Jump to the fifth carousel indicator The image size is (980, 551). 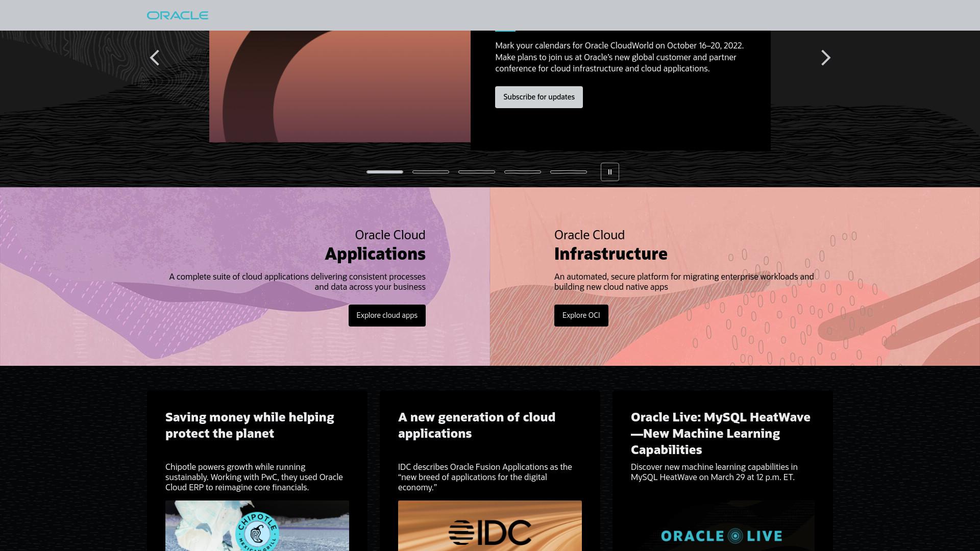[569, 172]
